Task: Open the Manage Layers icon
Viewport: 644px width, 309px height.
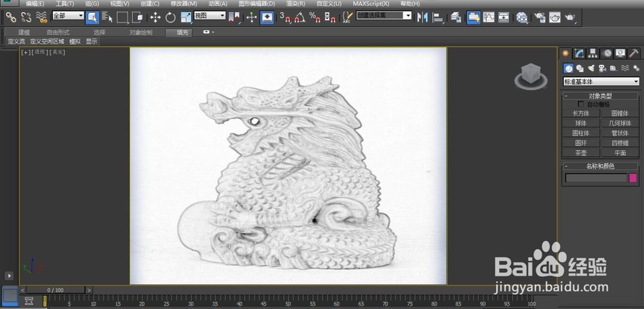Action: click(x=455, y=17)
